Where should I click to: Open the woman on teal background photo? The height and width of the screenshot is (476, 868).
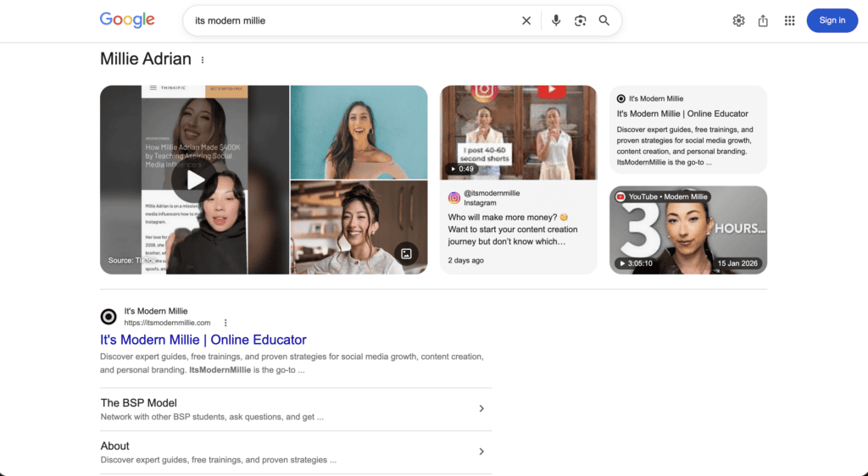click(x=359, y=132)
